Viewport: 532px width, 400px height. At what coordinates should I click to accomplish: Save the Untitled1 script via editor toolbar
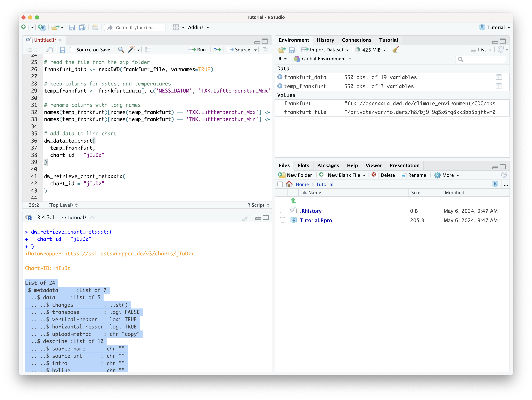(63, 50)
